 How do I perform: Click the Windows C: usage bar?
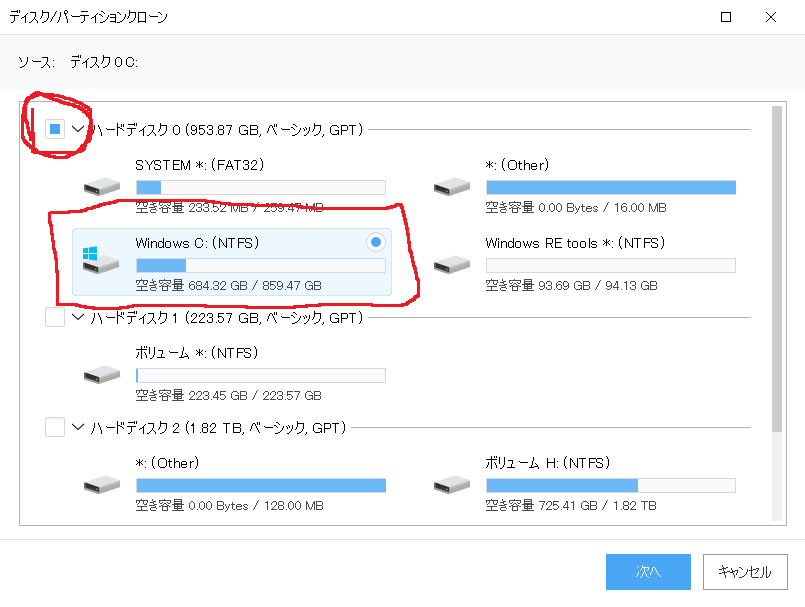click(261, 265)
